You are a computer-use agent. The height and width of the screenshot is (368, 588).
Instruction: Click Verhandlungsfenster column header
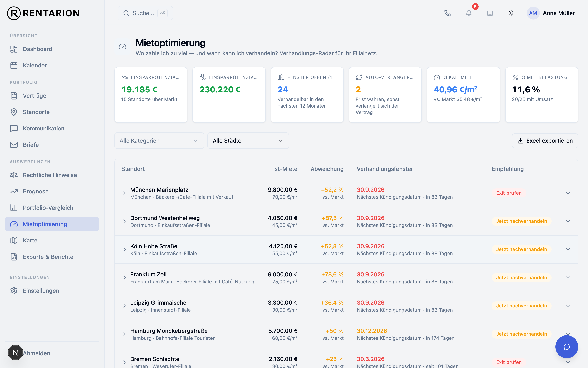[385, 169]
